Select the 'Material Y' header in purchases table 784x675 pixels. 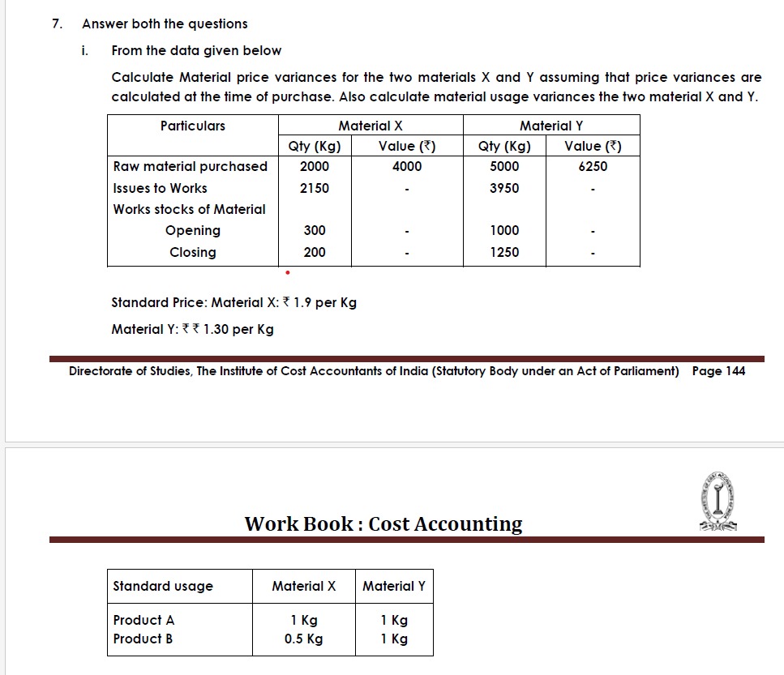pos(551,126)
